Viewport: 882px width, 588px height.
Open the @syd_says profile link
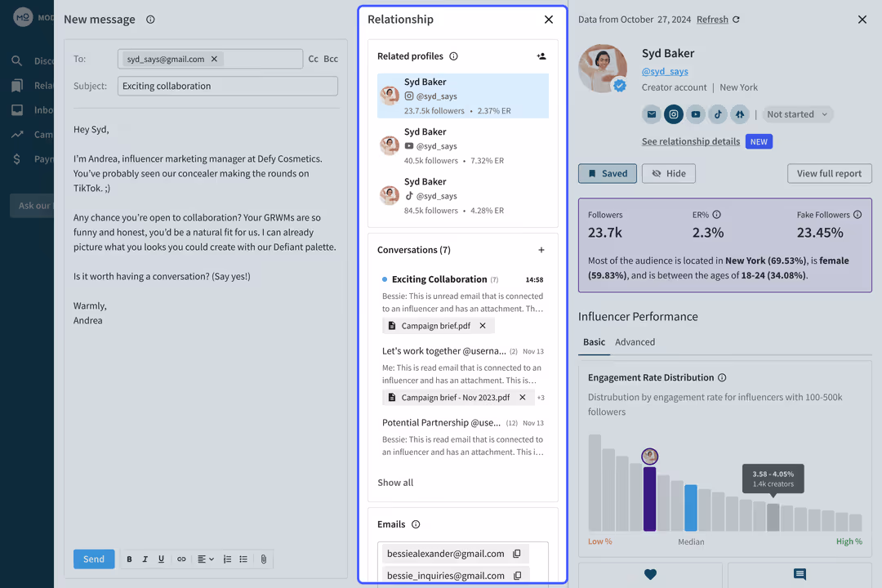(x=665, y=72)
